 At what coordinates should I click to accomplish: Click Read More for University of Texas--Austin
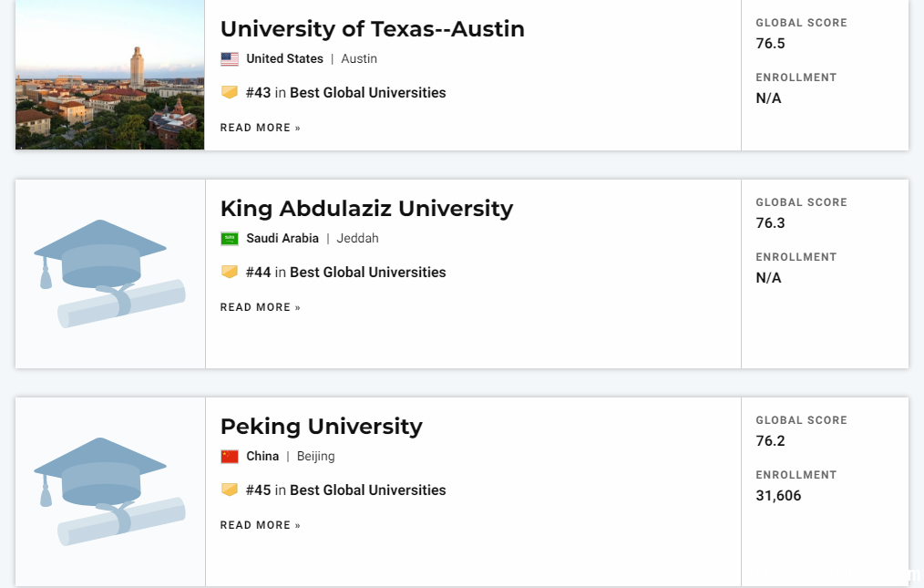point(261,128)
